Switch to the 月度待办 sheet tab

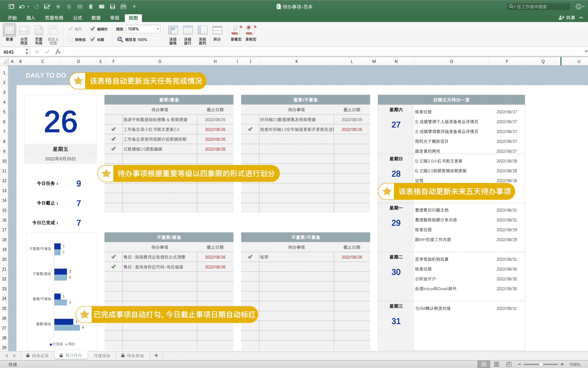(x=102, y=356)
